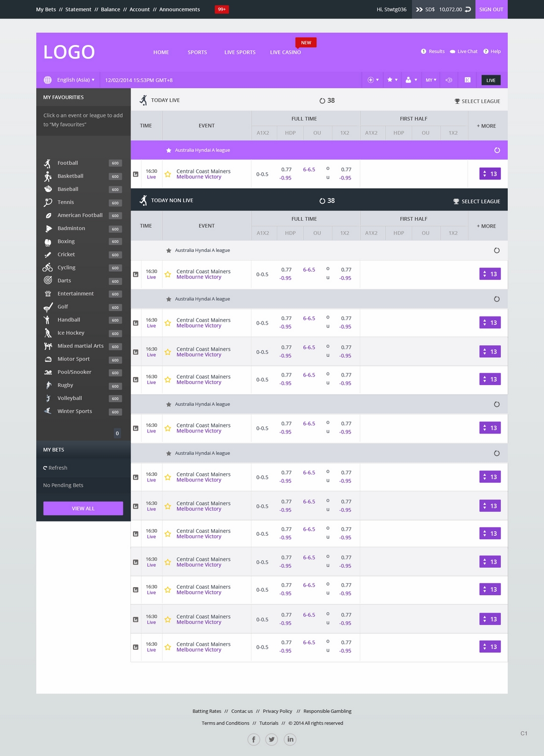Open the Basketball sports category

click(x=70, y=176)
